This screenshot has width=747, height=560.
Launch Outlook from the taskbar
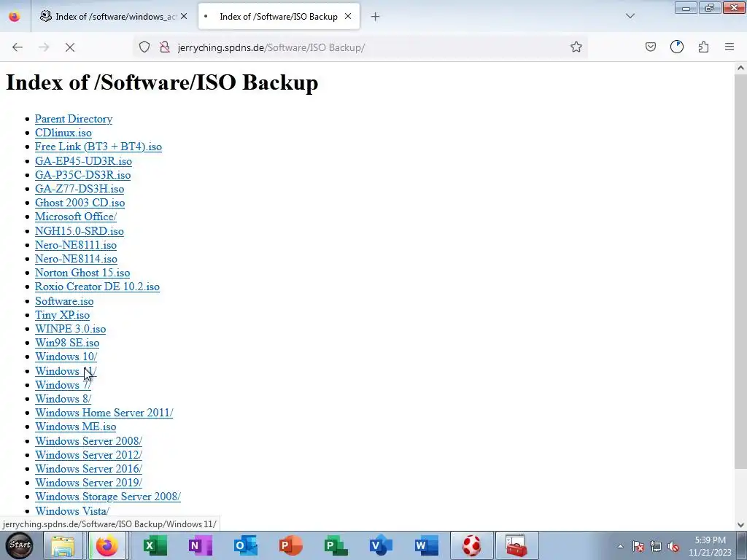coord(245,545)
